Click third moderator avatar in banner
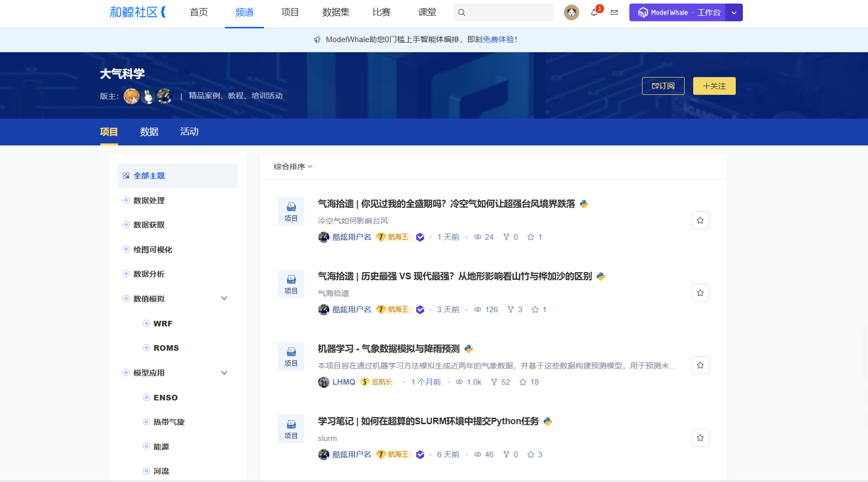The image size is (868, 482). tap(165, 96)
